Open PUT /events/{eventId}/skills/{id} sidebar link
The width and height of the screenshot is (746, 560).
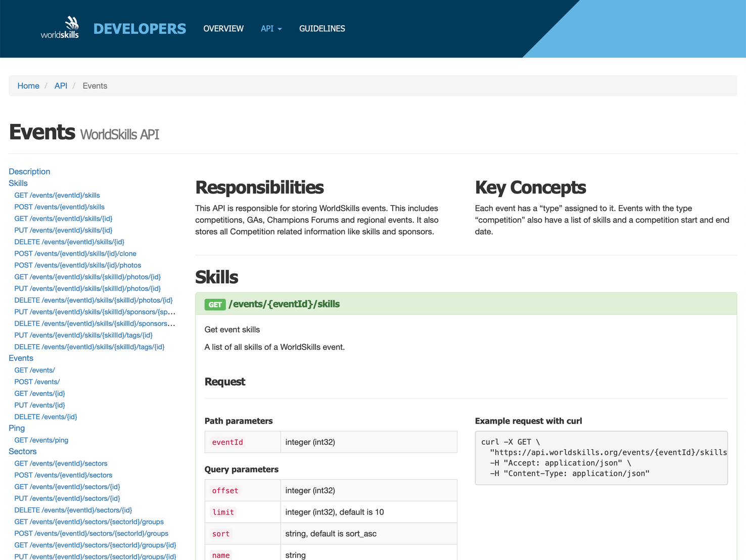[63, 230]
